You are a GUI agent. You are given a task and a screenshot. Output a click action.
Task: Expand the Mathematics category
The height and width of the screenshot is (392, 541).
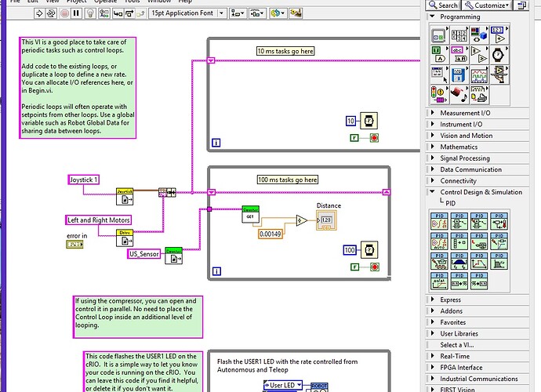pyautogui.click(x=477, y=147)
